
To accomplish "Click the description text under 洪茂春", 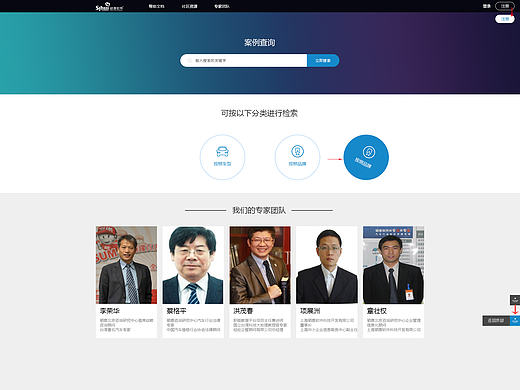I will coord(260,325).
